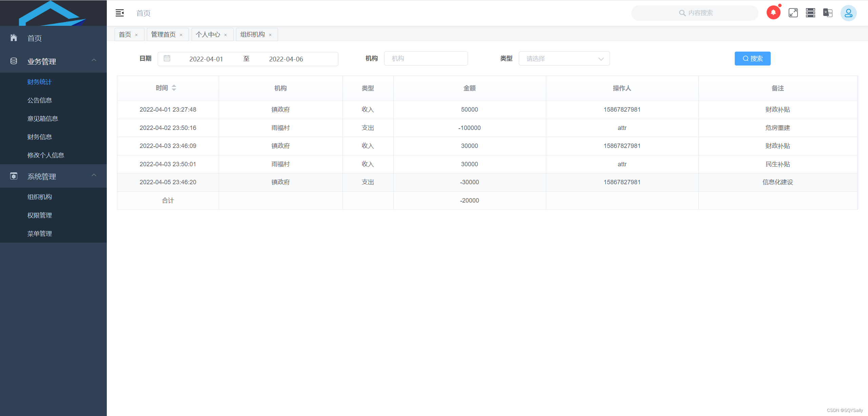Switch to the 个人中心 tab
The image size is (868, 416).
click(x=208, y=34)
